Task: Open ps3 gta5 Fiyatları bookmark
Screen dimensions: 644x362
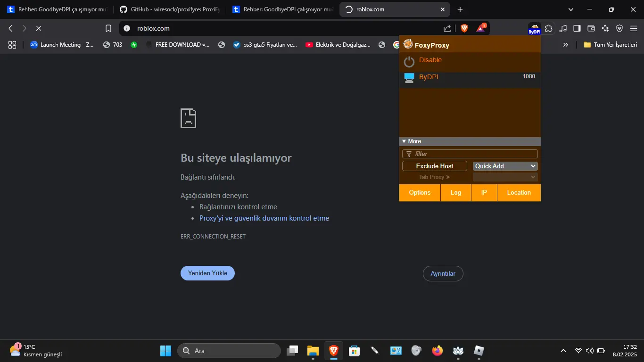Action: pyautogui.click(x=265, y=45)
